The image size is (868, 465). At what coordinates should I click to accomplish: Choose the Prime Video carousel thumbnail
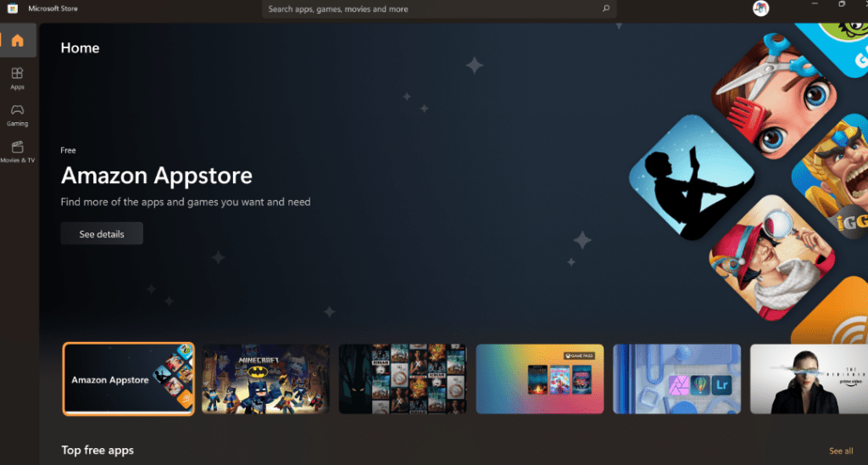809,378
